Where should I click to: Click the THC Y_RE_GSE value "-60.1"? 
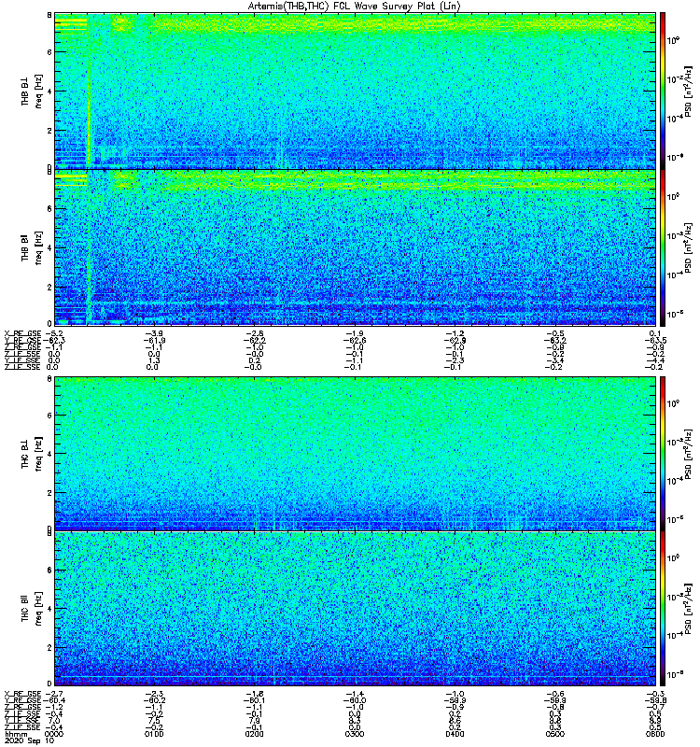254,700
